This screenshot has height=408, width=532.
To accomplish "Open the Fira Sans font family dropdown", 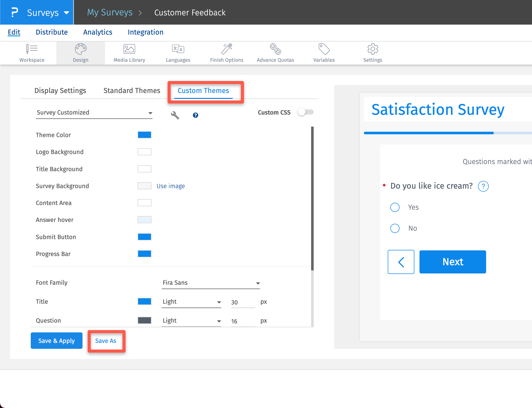I will [x=211, y=283].
